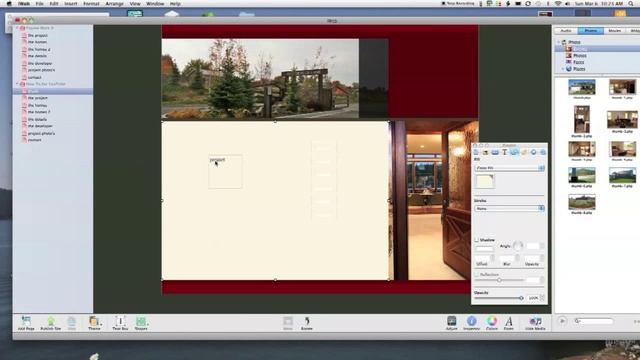Open the Adjust image panel
The height and width of the screenshot is (360, 640).
[x=451, y=322]
